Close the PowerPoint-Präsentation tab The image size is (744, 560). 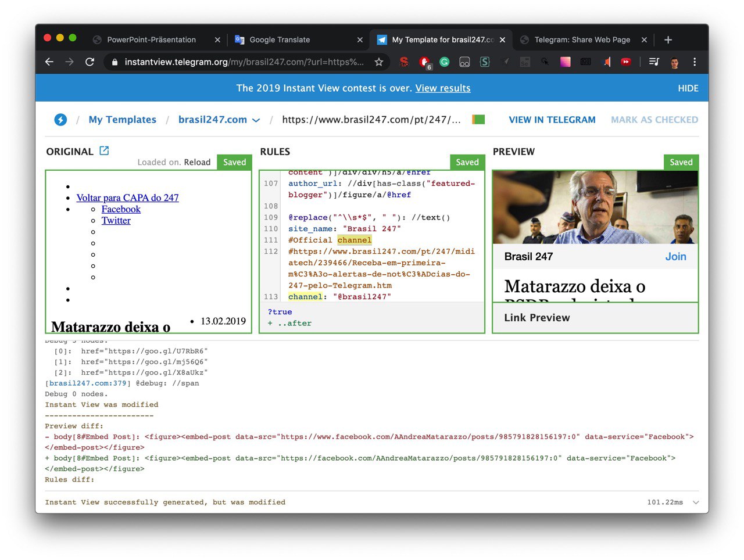(x=217, y=40)
